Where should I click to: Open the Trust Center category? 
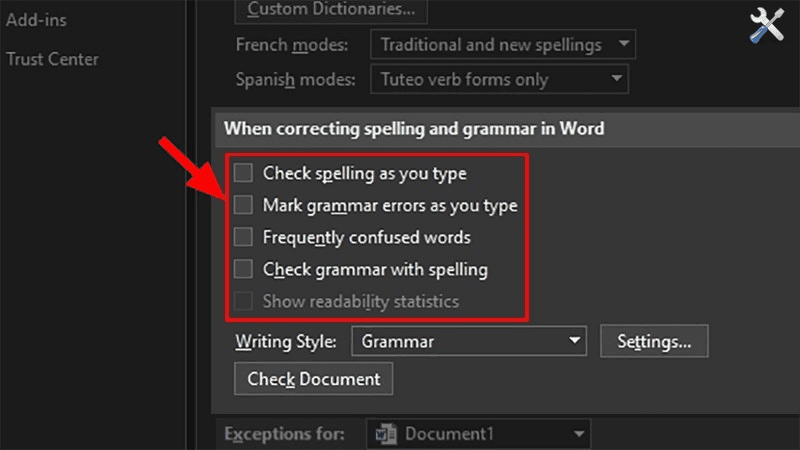[x=52, y=59]
